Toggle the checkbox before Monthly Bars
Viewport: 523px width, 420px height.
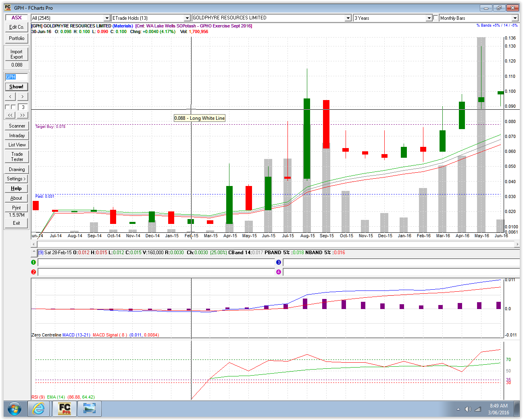coord(435,18)
